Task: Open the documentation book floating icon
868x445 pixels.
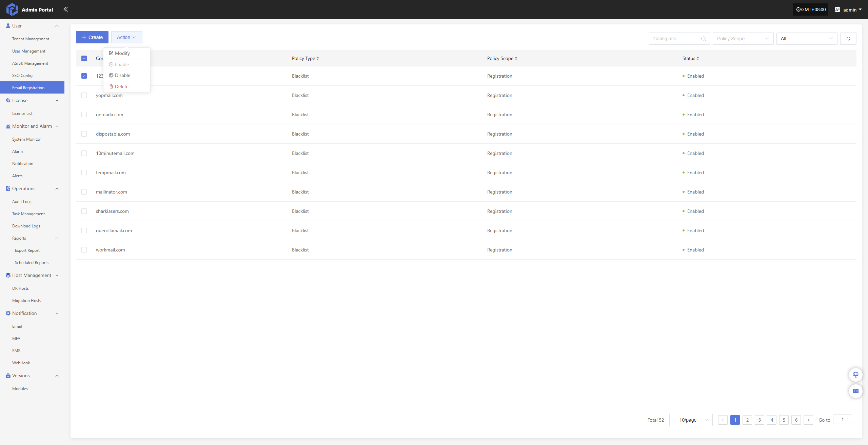Action: [855, 391]
